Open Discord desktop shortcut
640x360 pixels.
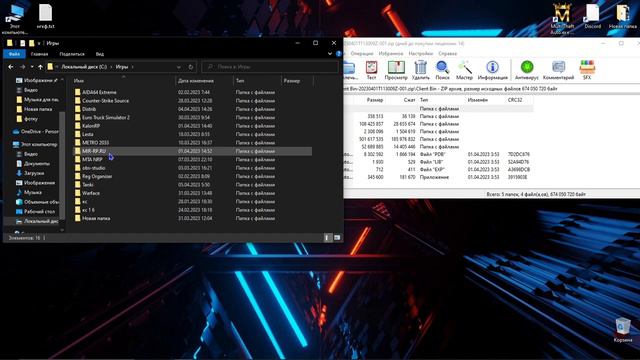[592, 16]
